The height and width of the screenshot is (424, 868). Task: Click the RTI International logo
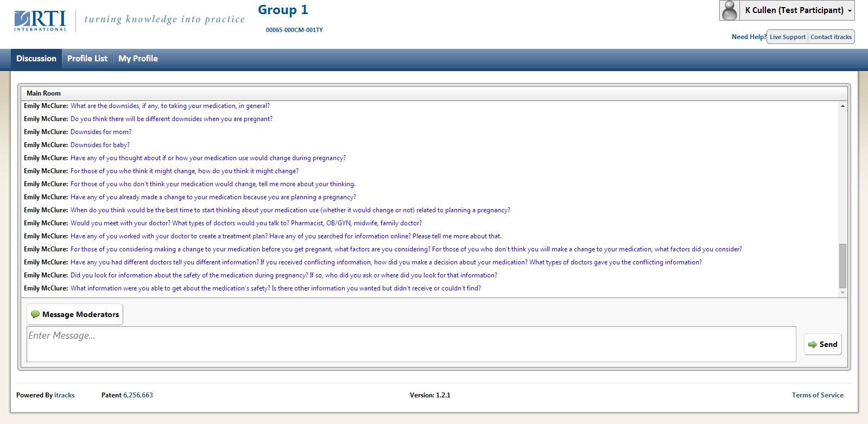point(41,21)
